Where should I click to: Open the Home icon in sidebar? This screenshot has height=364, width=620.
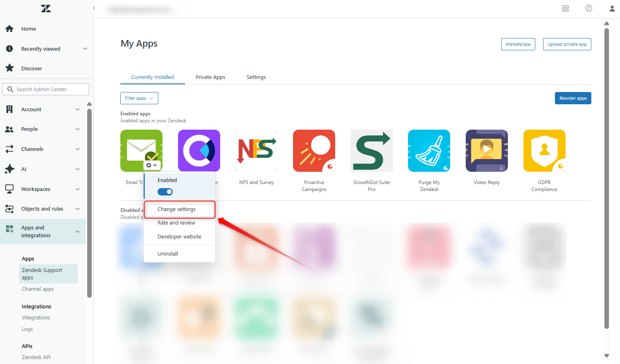[x=9, y=29]
